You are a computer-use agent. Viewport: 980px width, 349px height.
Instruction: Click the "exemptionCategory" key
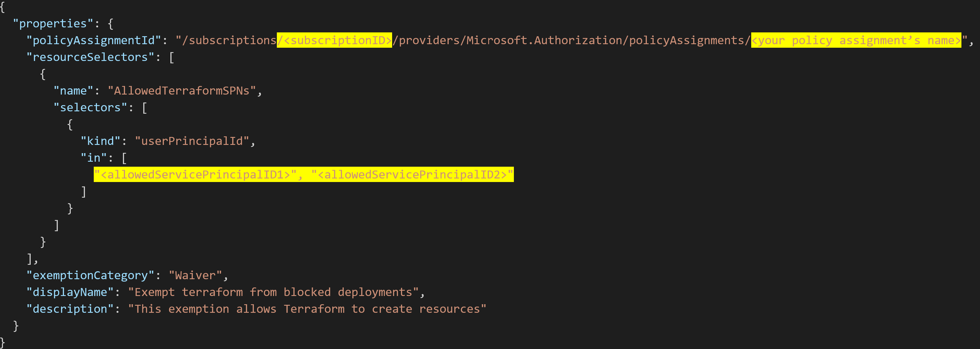[x=90, y=275]
